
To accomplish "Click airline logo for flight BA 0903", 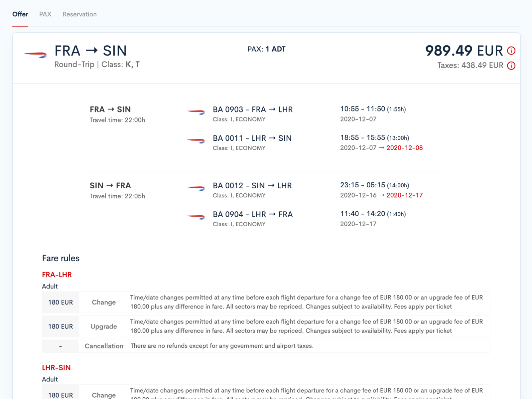I will click(x=196, y=112).
